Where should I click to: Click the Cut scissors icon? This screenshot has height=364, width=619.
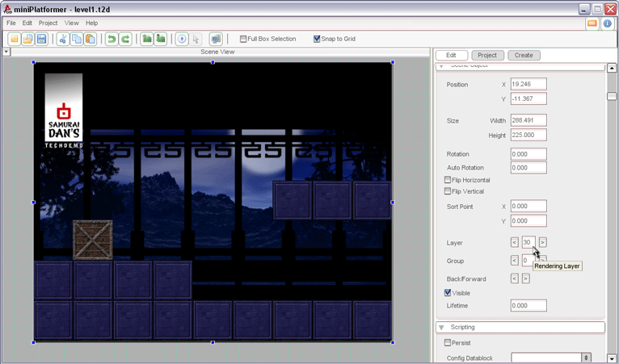pos(63,39)
